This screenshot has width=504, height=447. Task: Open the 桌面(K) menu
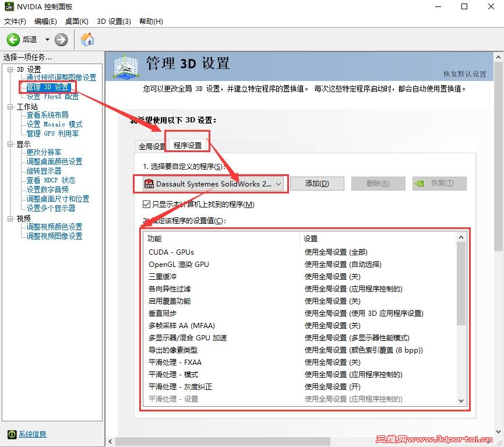(x=77, y=21)
